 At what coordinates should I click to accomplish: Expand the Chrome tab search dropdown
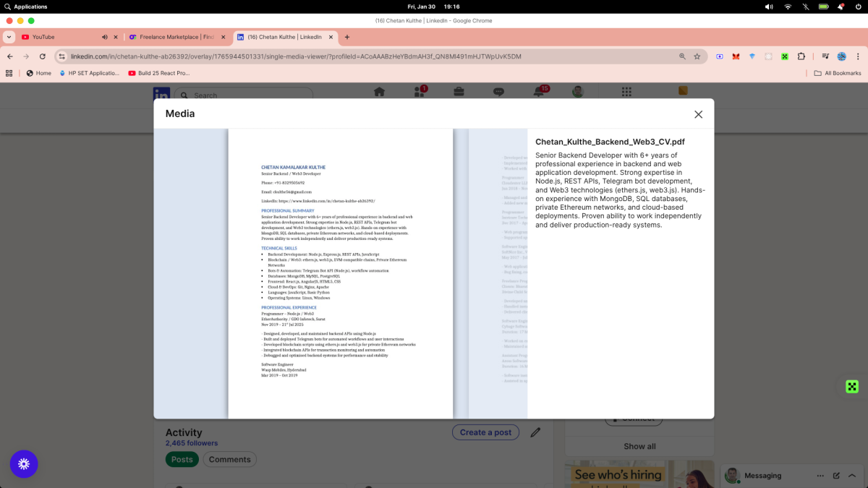point(9,37)
